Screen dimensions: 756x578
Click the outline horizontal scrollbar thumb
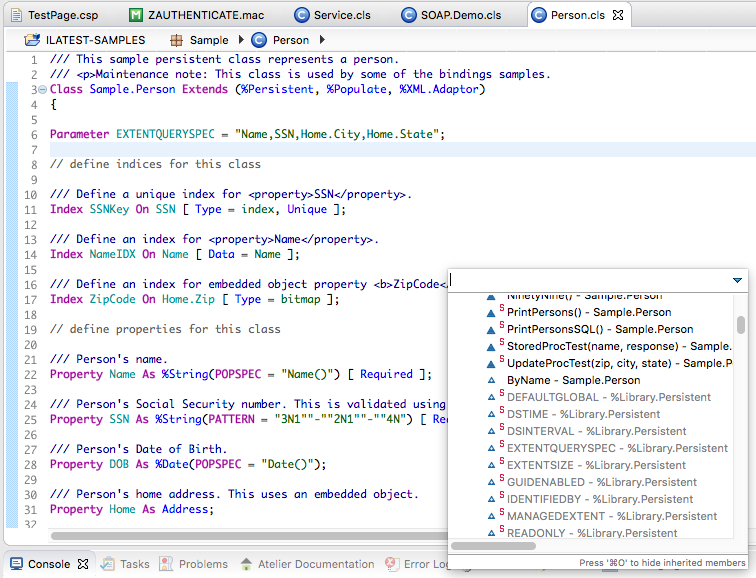[493, 546]
